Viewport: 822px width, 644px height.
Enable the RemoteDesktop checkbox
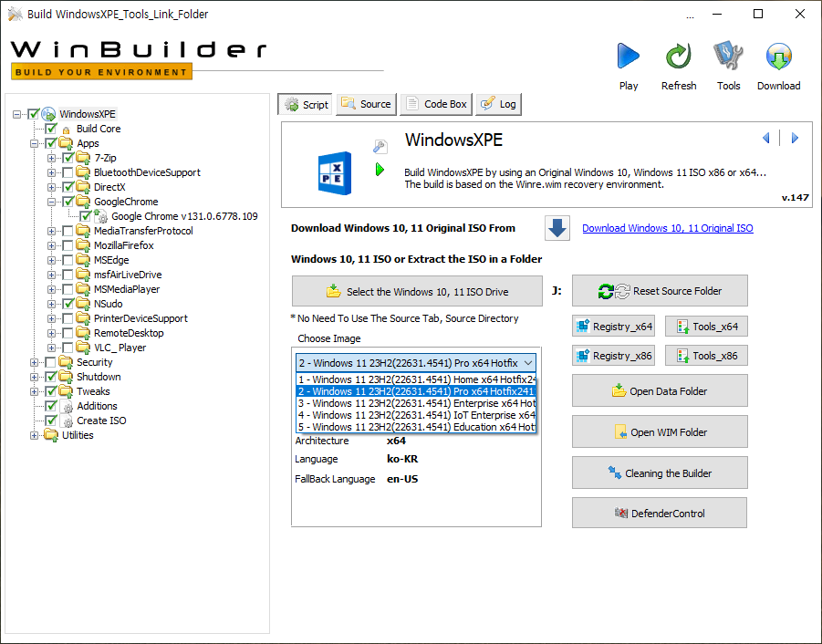[x=68, y=333]
